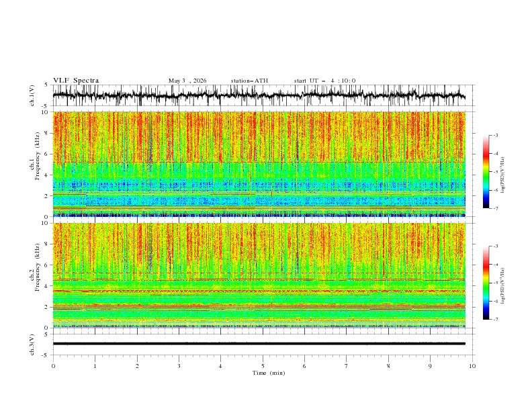
Task: Click the start UT time label
Action: pos(324,81)
